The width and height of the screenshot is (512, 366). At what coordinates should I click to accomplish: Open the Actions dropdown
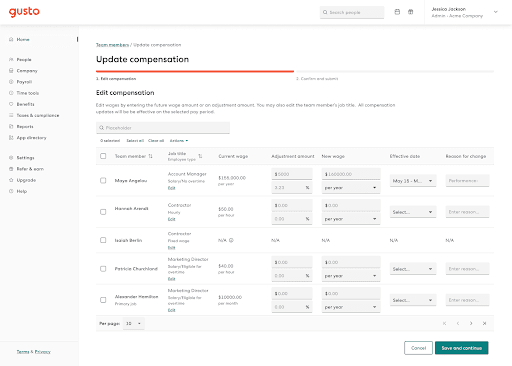(x=179, y=141)
